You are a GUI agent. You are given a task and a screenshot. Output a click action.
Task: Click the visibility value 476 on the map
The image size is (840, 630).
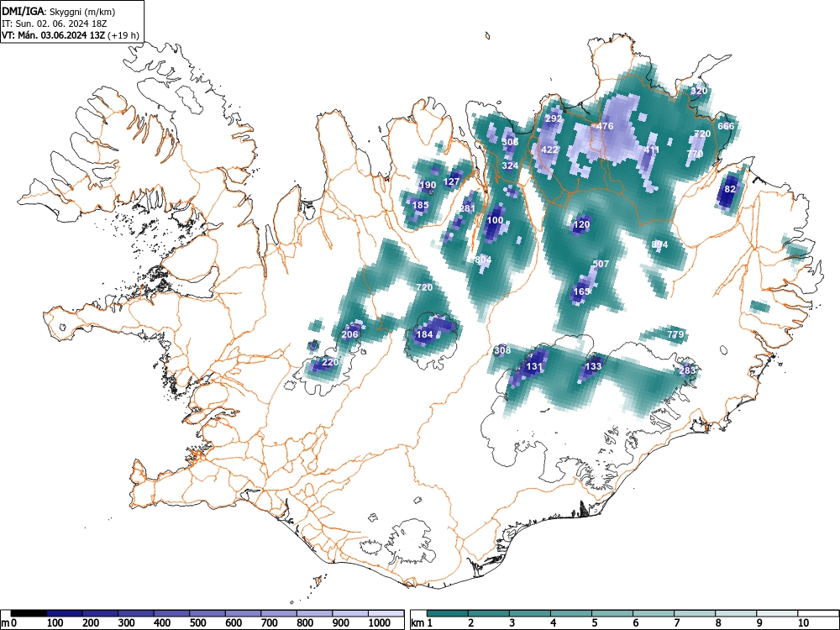click(x=605, y=126)
